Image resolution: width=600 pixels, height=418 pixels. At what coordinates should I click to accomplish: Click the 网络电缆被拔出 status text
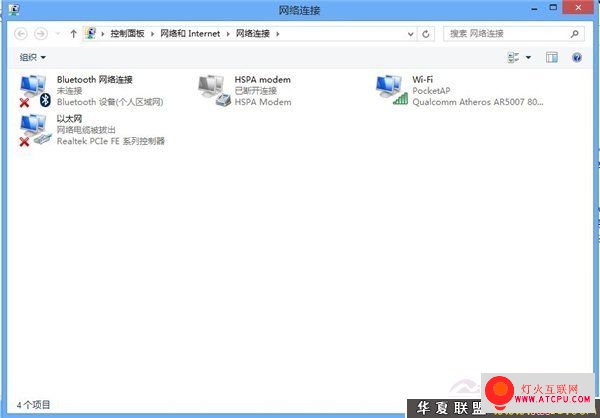pyautogui.click(x=86, y=130)
